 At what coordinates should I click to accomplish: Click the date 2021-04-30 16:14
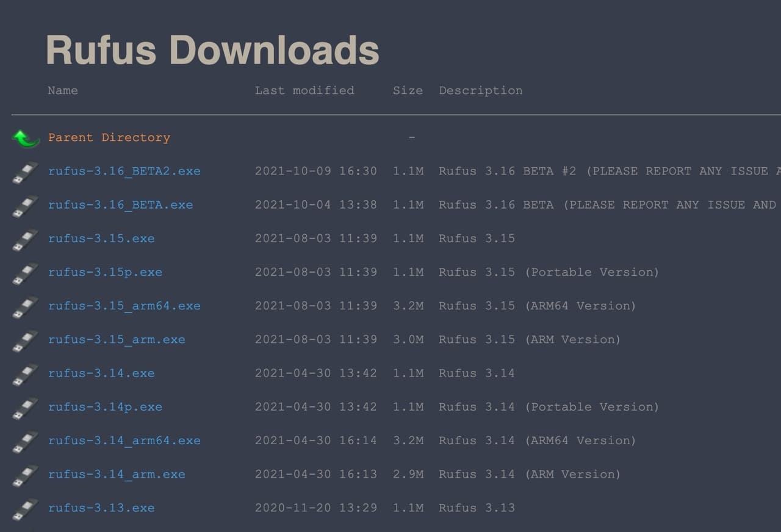tap(316, 440)
